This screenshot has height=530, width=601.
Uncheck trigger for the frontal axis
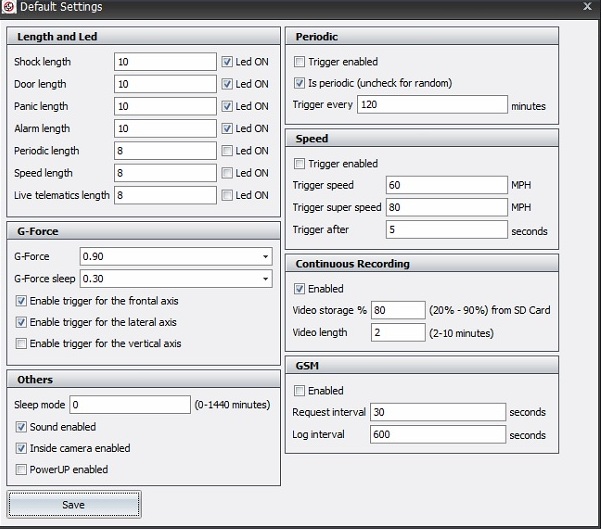tap(21, 301)
